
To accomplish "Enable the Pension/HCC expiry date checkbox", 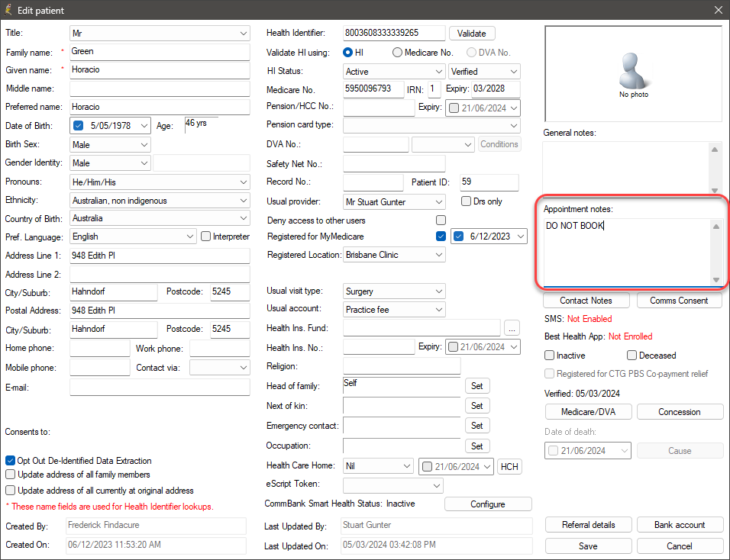I will 454,108.
